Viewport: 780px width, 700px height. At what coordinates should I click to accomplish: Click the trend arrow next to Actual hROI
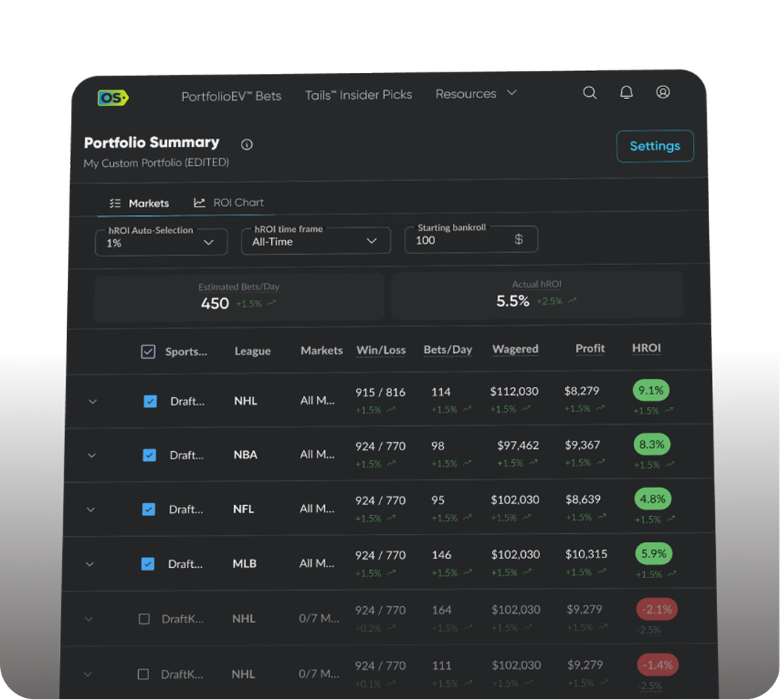[572, 301]
